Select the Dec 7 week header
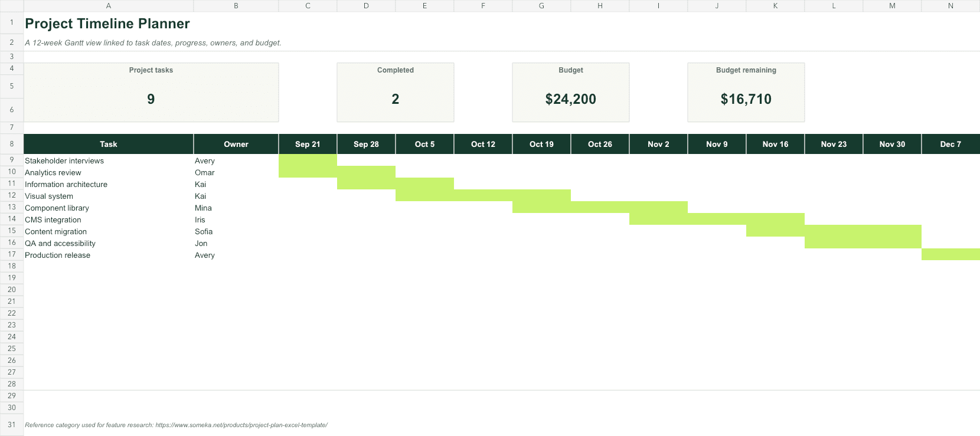The image size is (980, 436). (950, 144)
